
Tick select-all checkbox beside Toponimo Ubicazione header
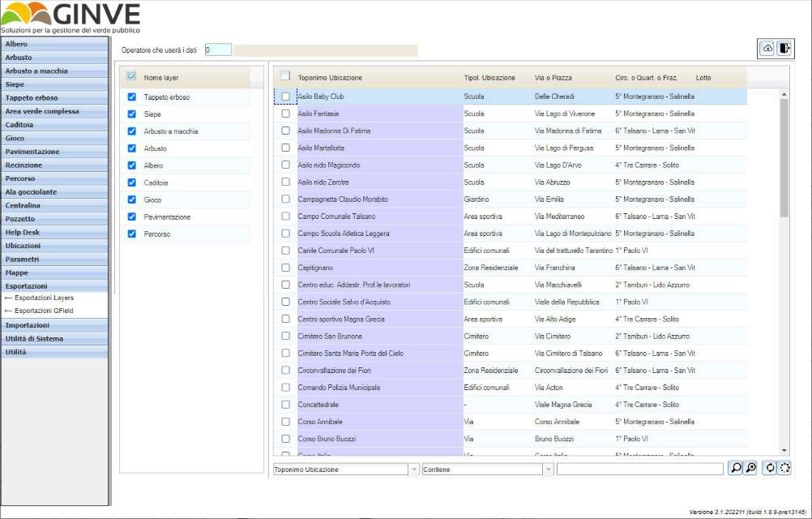coord(285,76)
